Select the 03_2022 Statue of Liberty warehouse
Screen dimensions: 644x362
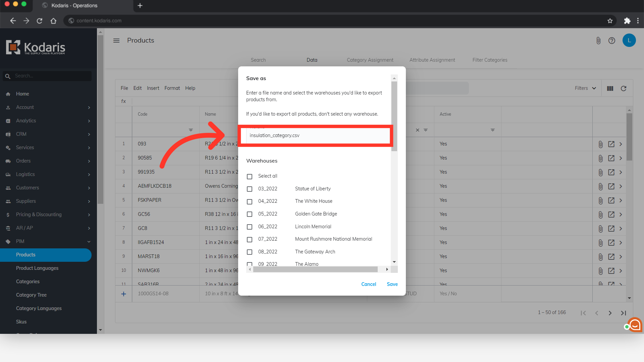pyautogui.click(x=250, y=189)
